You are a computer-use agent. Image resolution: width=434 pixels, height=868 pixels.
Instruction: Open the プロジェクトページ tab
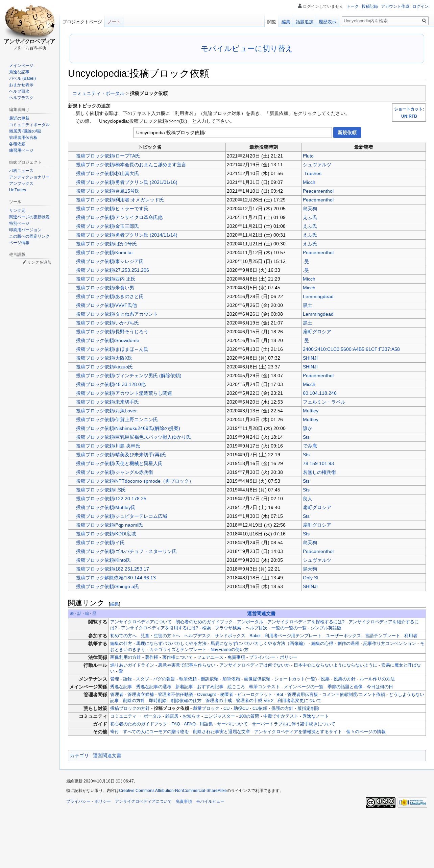pyautogui.click(x=82, y=22)
